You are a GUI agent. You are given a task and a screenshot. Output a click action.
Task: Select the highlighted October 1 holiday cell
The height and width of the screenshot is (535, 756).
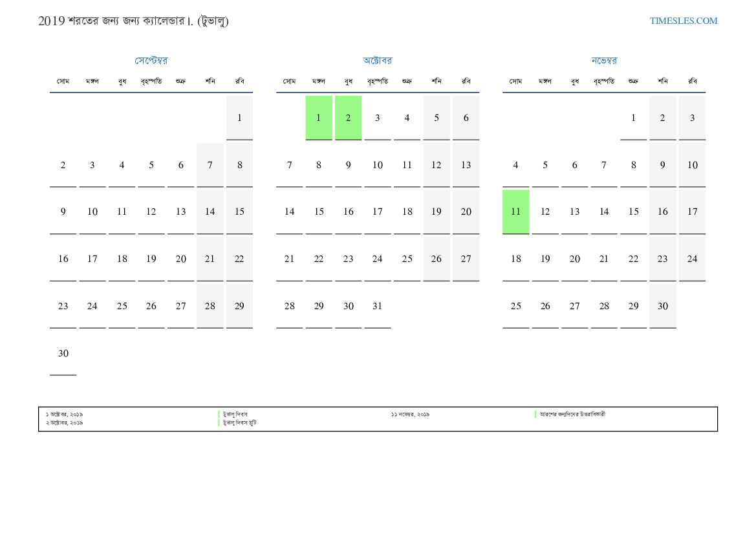tap(319, 118)
